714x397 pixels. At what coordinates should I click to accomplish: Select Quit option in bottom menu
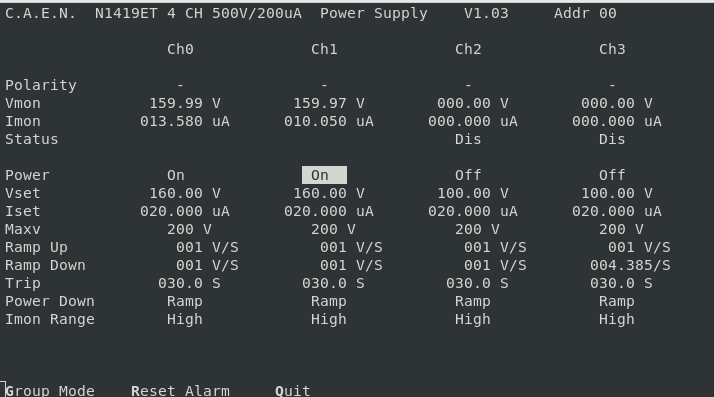point(293,391)
